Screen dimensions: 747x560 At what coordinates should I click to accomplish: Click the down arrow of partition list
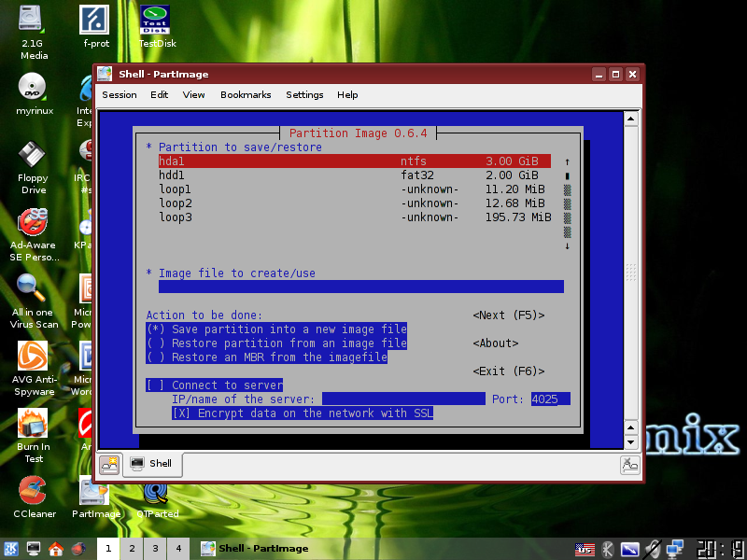[567, 246]
